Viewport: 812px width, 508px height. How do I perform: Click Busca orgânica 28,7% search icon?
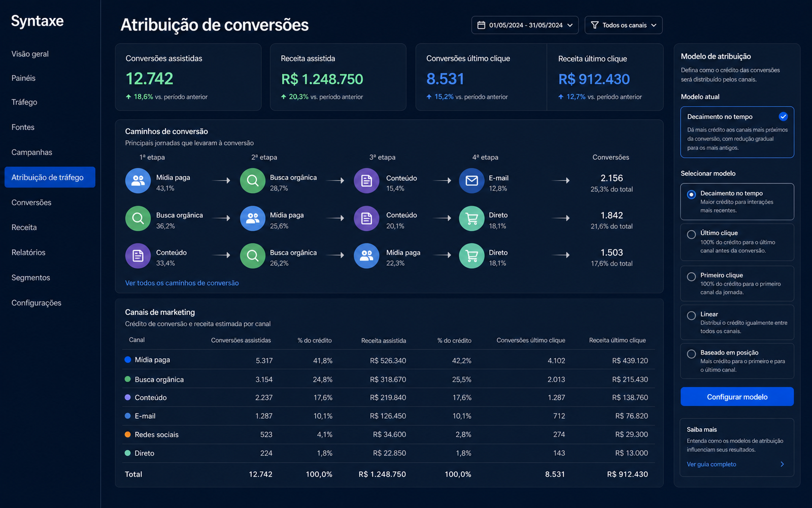tap(253, 181)
